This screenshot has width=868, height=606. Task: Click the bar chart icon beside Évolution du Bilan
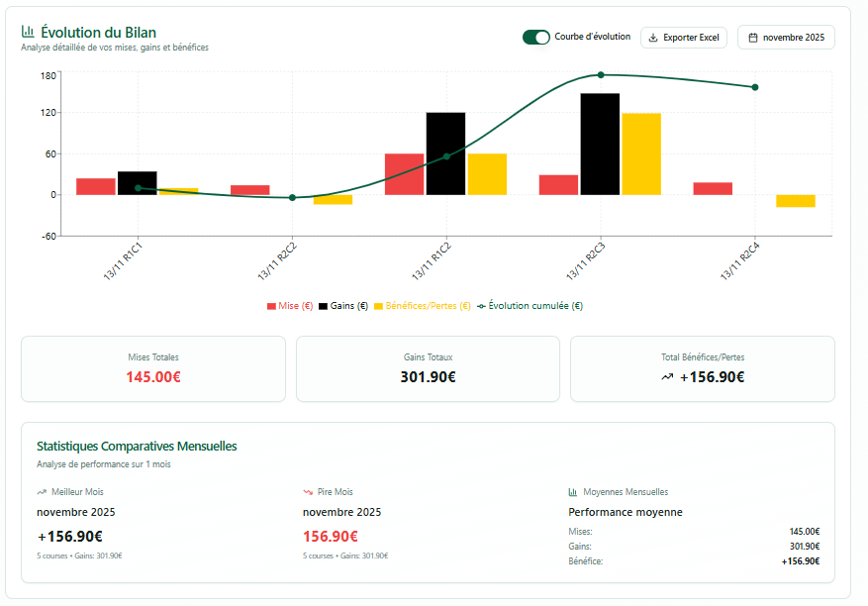click(29, 32)
